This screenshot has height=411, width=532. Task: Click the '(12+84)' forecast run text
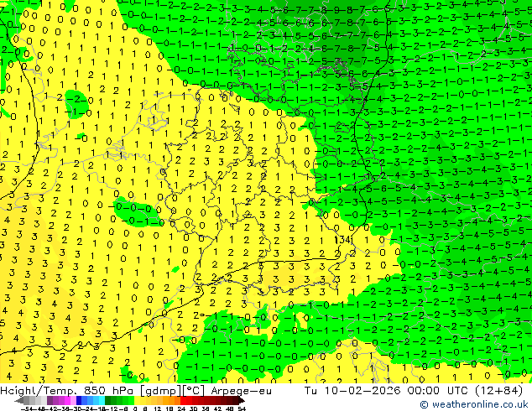coord(501,391)
